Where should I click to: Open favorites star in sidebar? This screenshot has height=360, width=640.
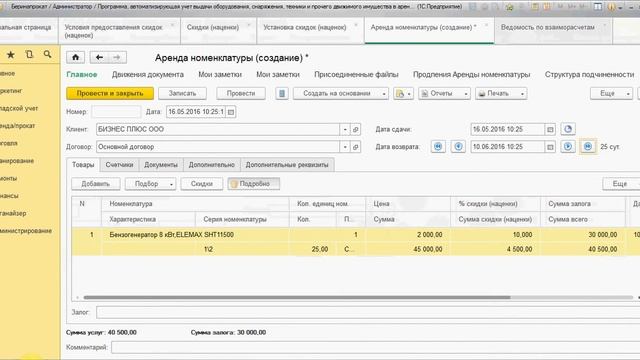11,54
